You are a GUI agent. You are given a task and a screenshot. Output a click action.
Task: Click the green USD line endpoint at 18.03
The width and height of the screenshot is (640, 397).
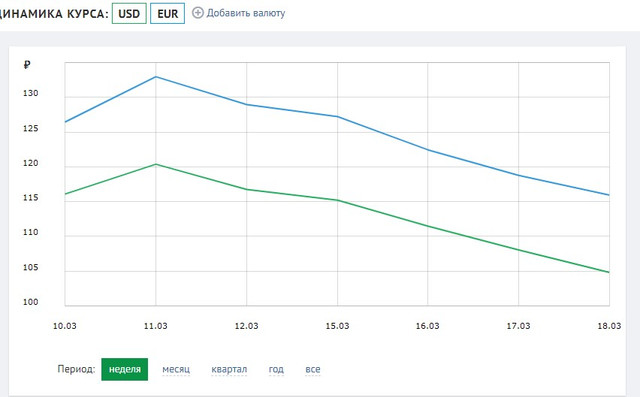pyautogui.click(x=609, y=272)
